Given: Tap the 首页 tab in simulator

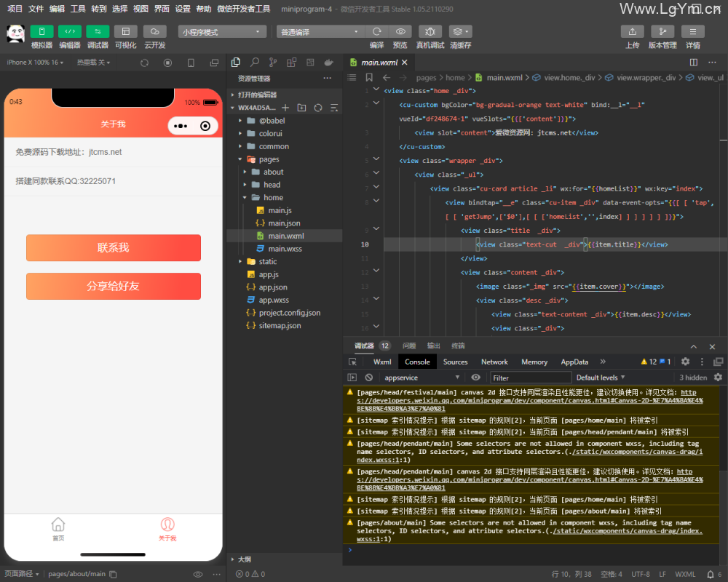Looking at the screenshot, I should (x=58, y=530).
